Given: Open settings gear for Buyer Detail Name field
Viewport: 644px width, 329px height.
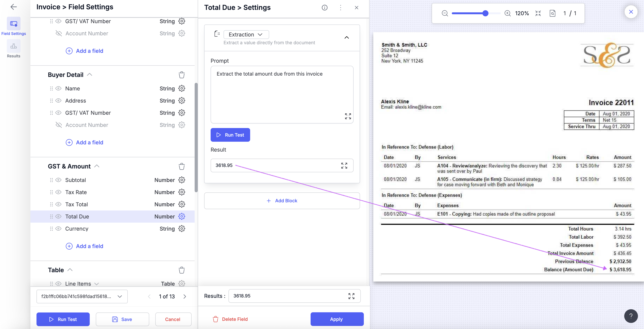Looking at the screenshot, I should [x=182, y=89].
